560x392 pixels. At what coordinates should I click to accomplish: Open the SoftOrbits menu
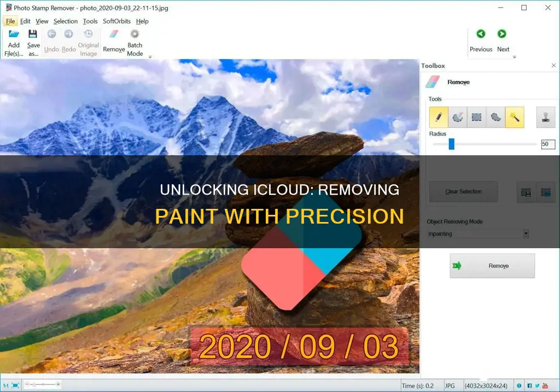[x=117, y=21]
